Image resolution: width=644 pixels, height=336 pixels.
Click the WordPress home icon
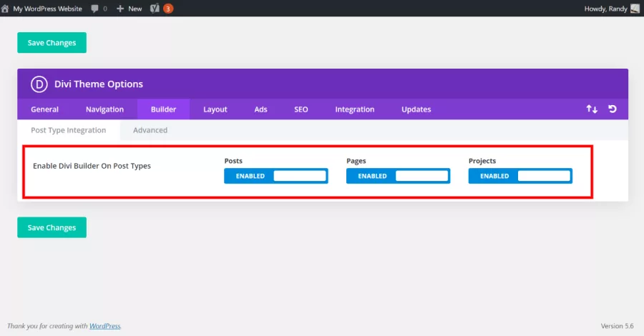tap(5, 9)
